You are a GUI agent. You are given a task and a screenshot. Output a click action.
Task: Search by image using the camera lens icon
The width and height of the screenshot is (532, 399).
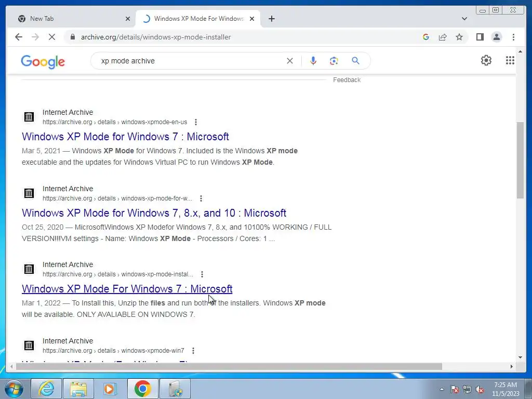tap(334, 61)
